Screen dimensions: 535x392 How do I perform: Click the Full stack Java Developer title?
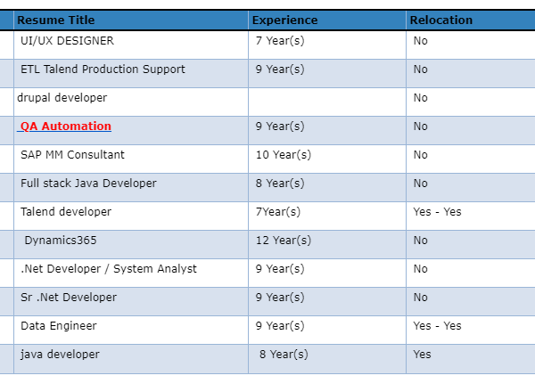coord(88,184)
